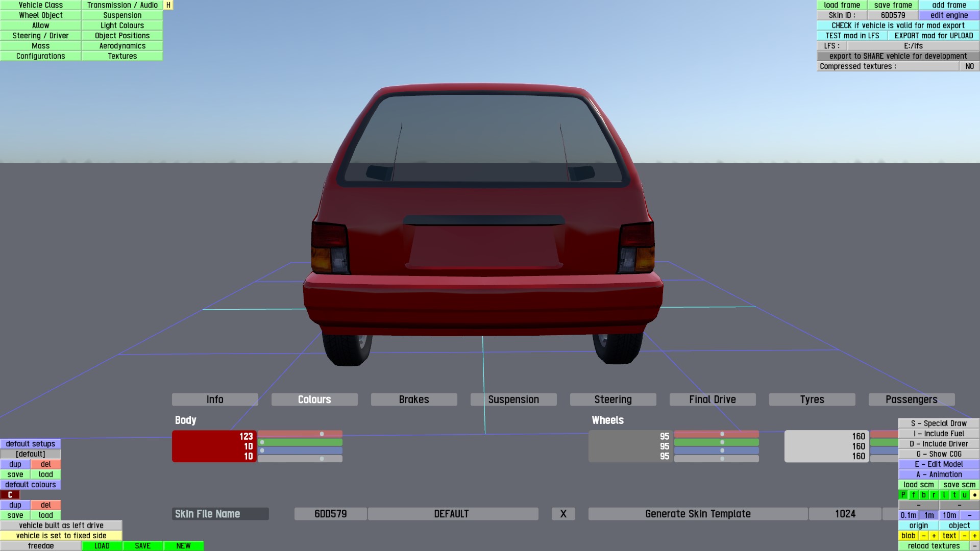Click EXPORT mod for UPLOAD
The width and height of the screenshot is (980, 551).
[x=934, y=36]
